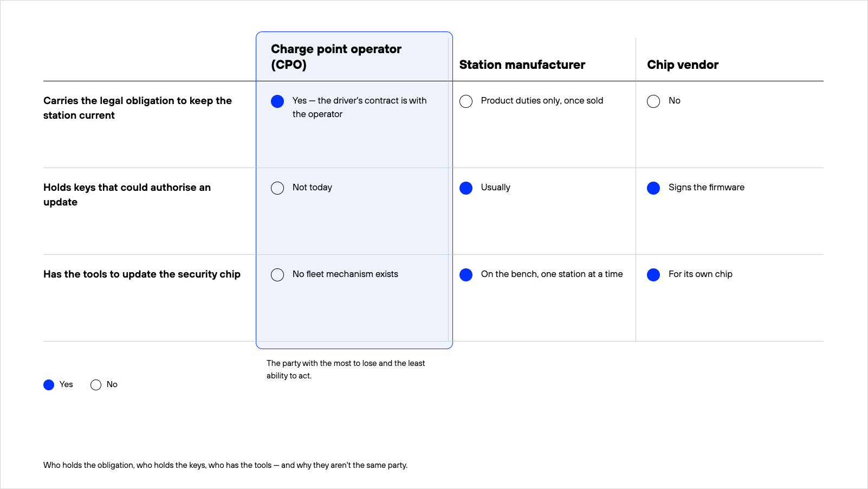Click the empty circle beside 'Not today'

277,188
